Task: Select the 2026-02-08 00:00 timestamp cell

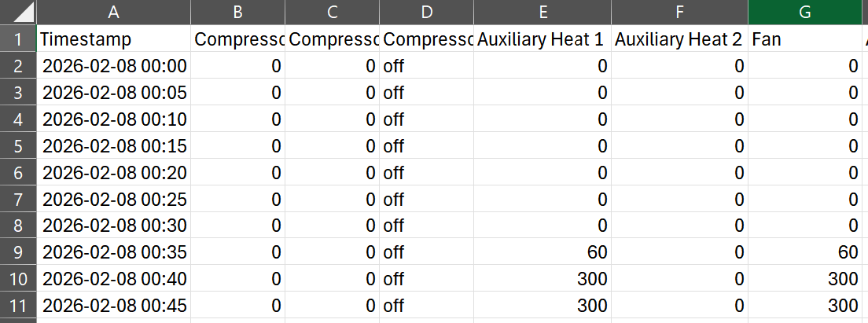Action: pyautogui.click(x=114, y=66)
